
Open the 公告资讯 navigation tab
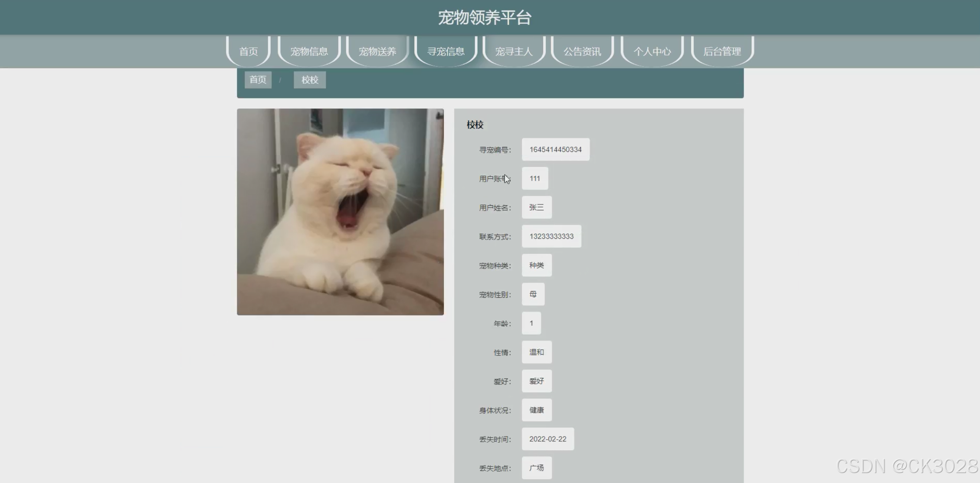point(582,52)
